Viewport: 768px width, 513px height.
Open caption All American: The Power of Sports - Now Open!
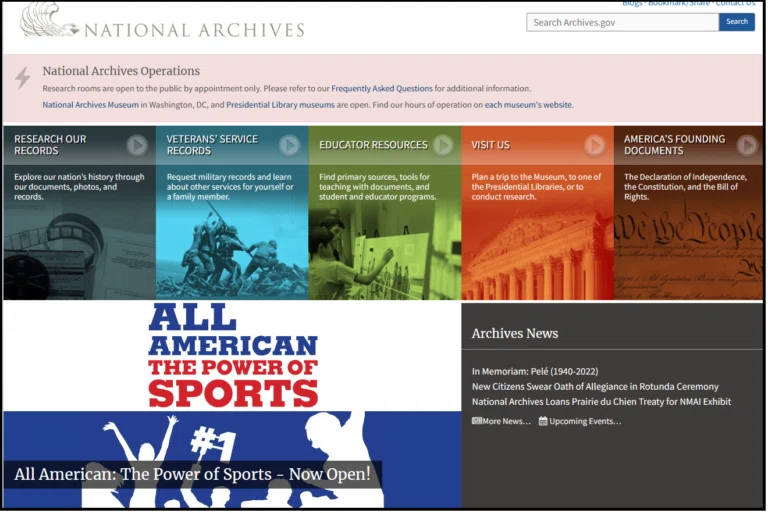(x=192, y=475)
